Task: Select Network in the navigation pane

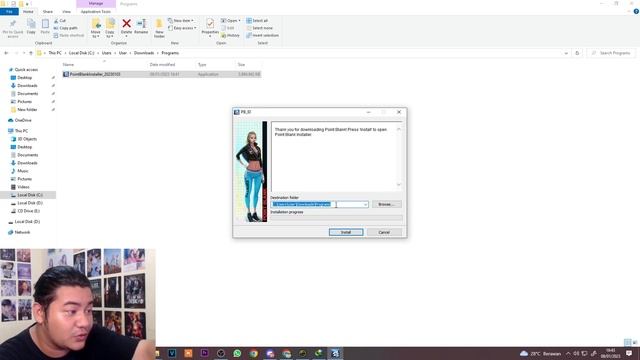Action: point(22,232)
